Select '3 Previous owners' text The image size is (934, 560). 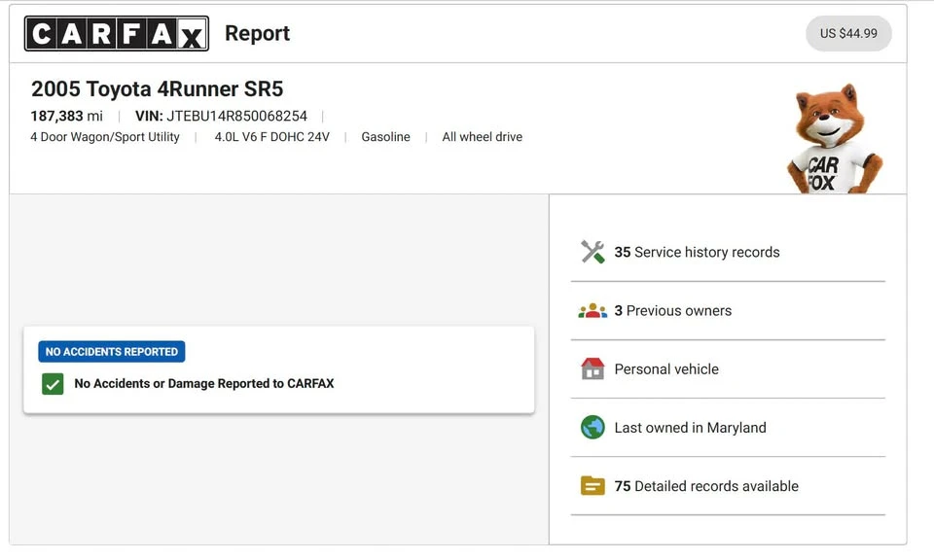coord(673,311)
